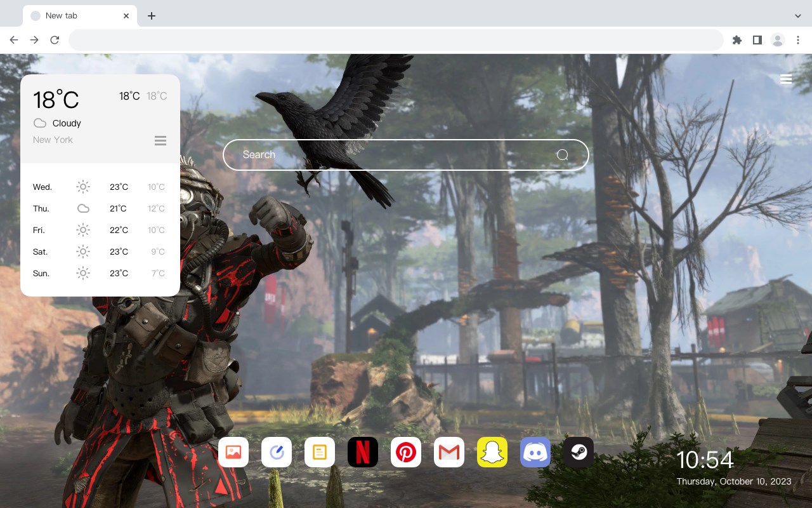Click the Thursday cloud weather icon
Viewport: 812px width, 508px height.
83,208
